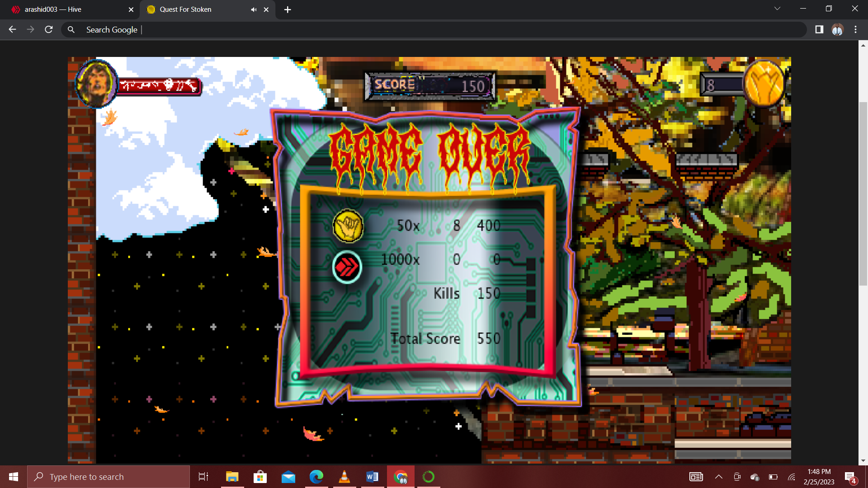The image size is (868, 488).
Task: Click the Total Score label
Action: tap(425, 338)
